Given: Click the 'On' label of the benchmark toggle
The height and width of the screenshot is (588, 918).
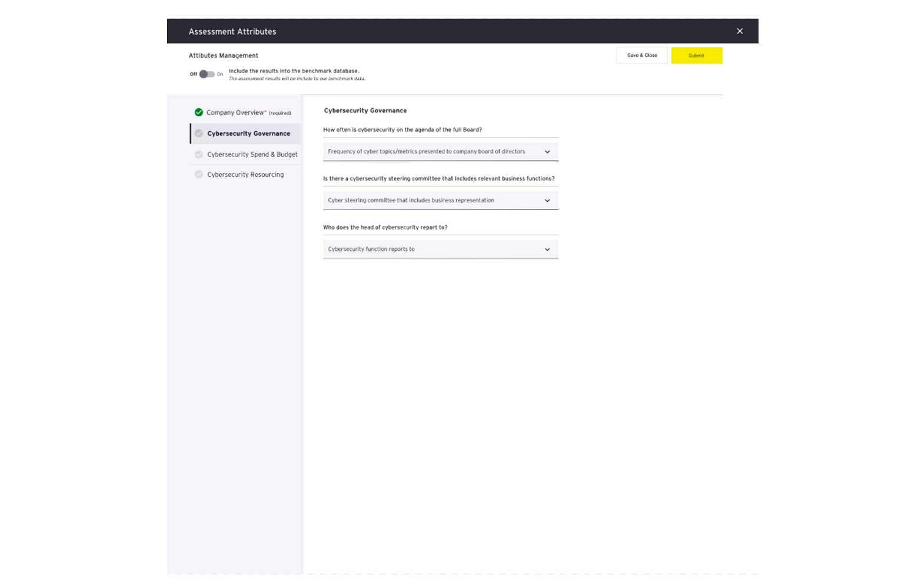Looking at the screenshot, I should [220, 74].
